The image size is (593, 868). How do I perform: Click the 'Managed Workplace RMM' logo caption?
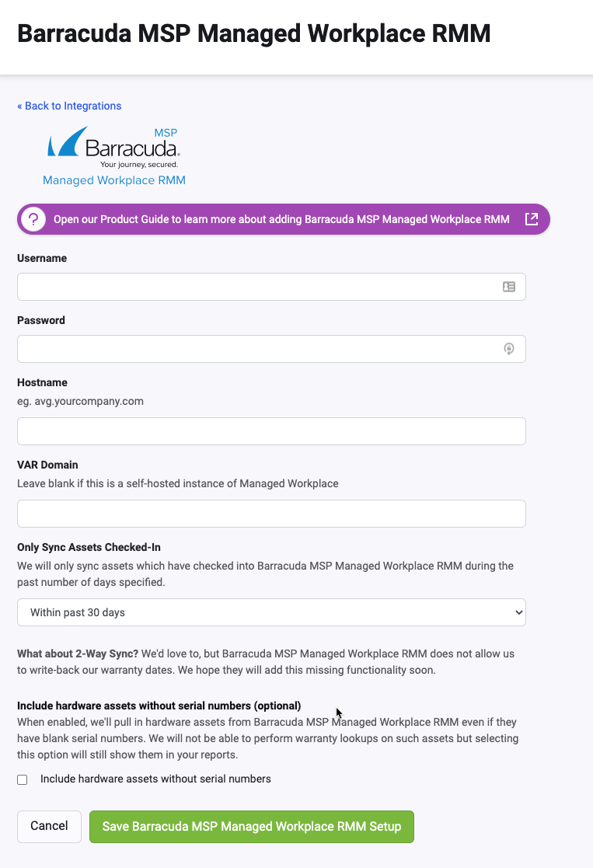[113, 180]
